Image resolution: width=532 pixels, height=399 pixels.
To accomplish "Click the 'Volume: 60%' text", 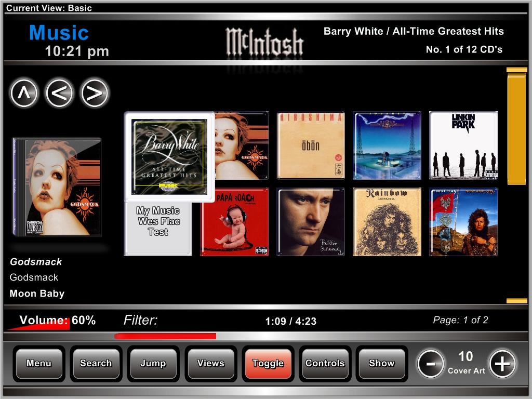I will pyautogui.click(x=57, y=320).
